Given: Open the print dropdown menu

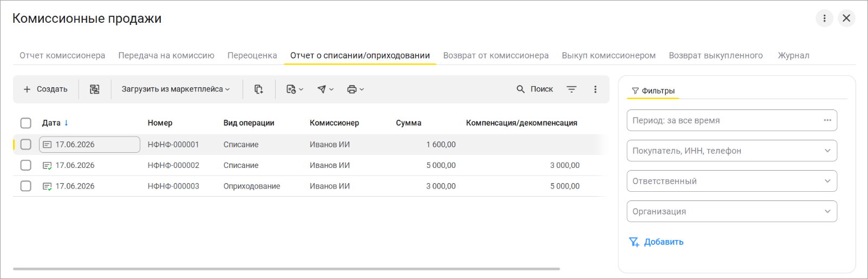Looking at the screenshot, I should click(x=355, y=89).
